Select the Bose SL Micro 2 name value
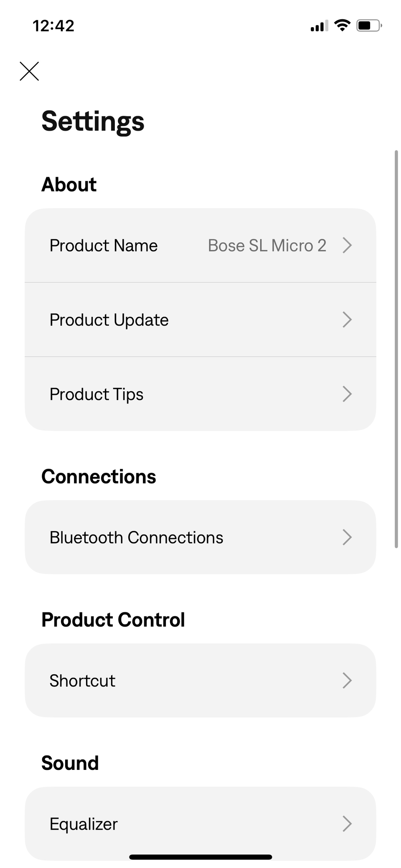The height and width of the screenshot is (868, 401). click(x=267, y=246)
